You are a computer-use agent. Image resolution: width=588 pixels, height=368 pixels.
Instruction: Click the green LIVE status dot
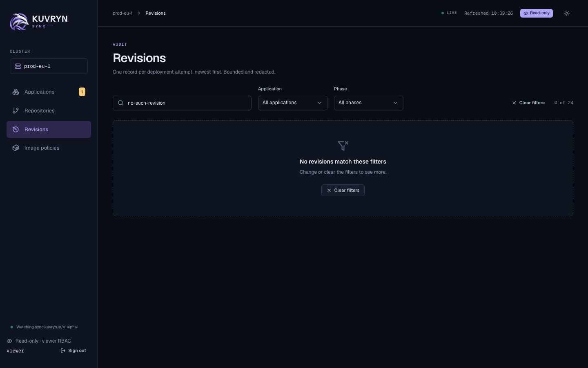coord(443,13)
